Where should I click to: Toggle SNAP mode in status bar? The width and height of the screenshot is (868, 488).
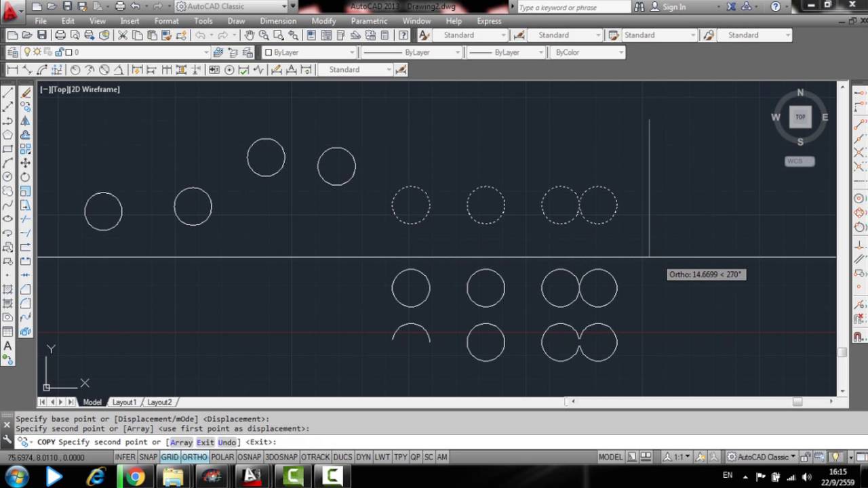pos(148,457)
